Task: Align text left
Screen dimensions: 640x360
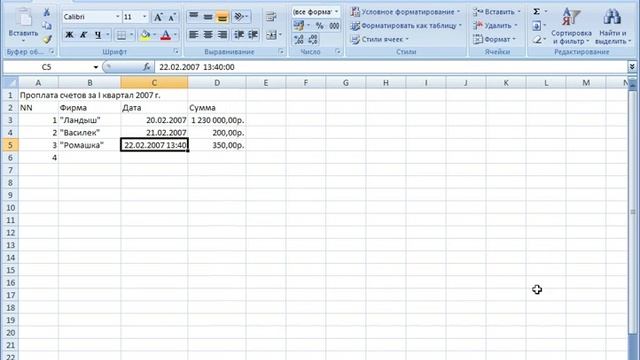Action: 193,35
